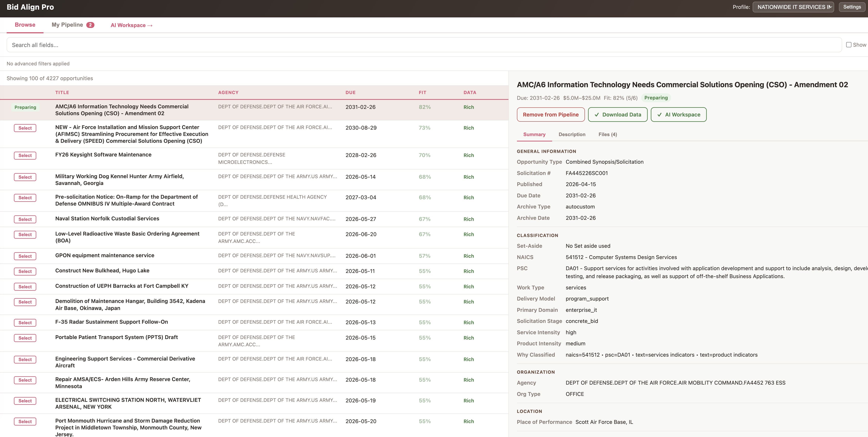Screen dimensions: 868x437
Task: Open Settings
Action: tap(852, 7)
